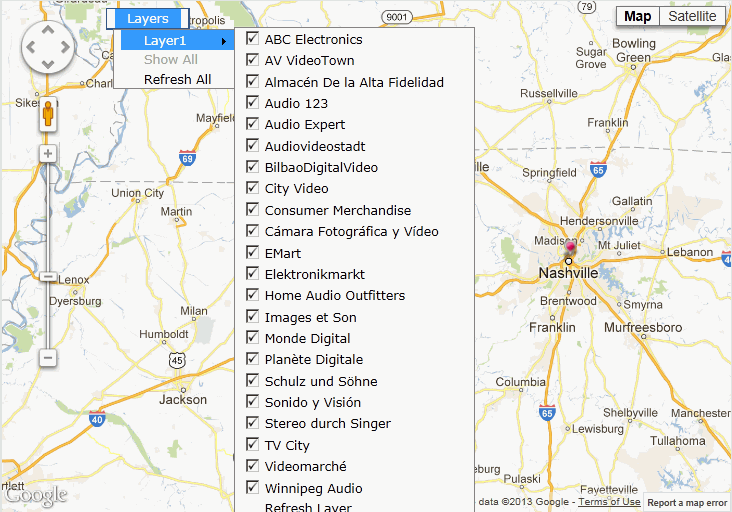Disable the Monde Digital checkbox

click(x=252, y=337)
